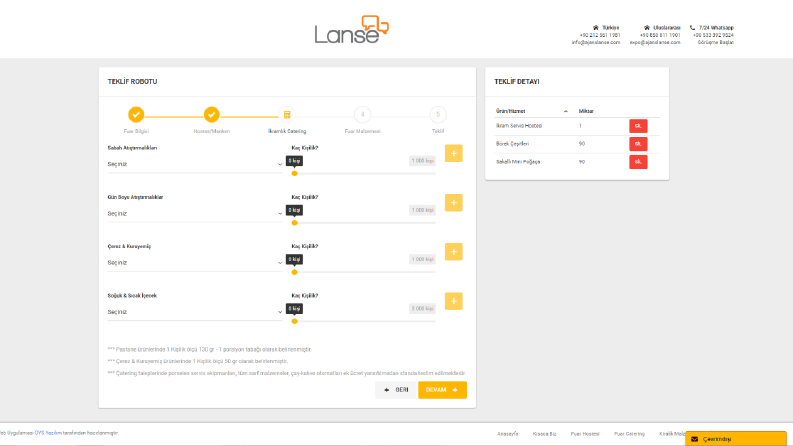Click the Fuar Malzemesi step label
The height and width of the screenshot is (446, 793).
[362, 131]
